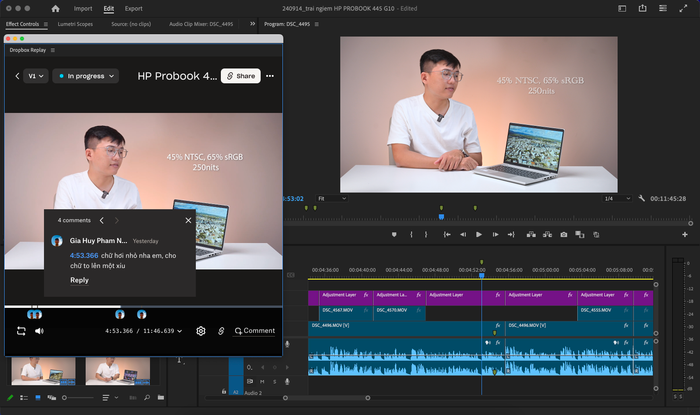700x415 pixels.
Task: Open the Program monitor button editor plus
Action: click(684, 234)
